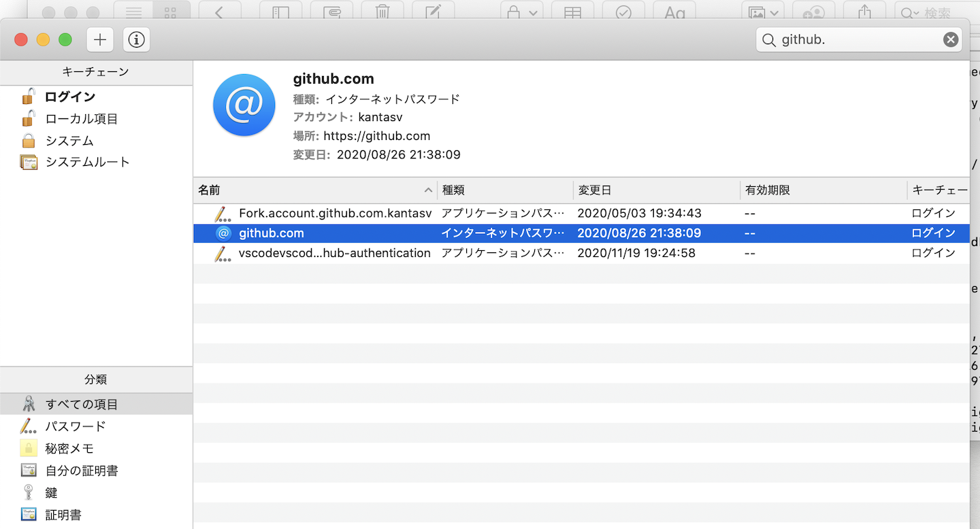Toggle the lock icon in the background toolbar
Image resolution: width=980 pixels, height=529 pixels.
tap(515, 12)
